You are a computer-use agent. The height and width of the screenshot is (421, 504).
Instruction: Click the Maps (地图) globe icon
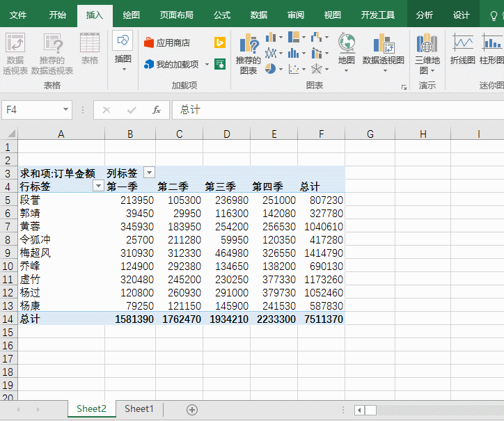347,43
